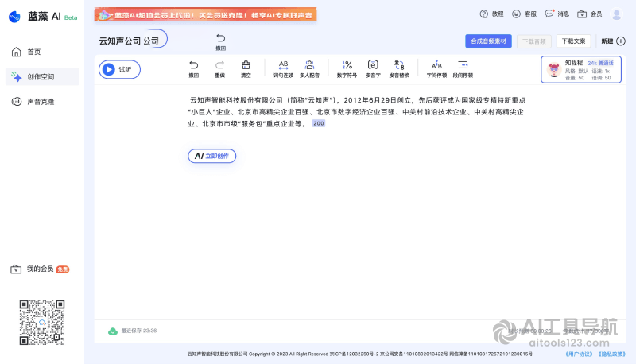The width and height of the screenshot is (636, 364).
Task: Open 客服 customer service
Action: [524, 14]
